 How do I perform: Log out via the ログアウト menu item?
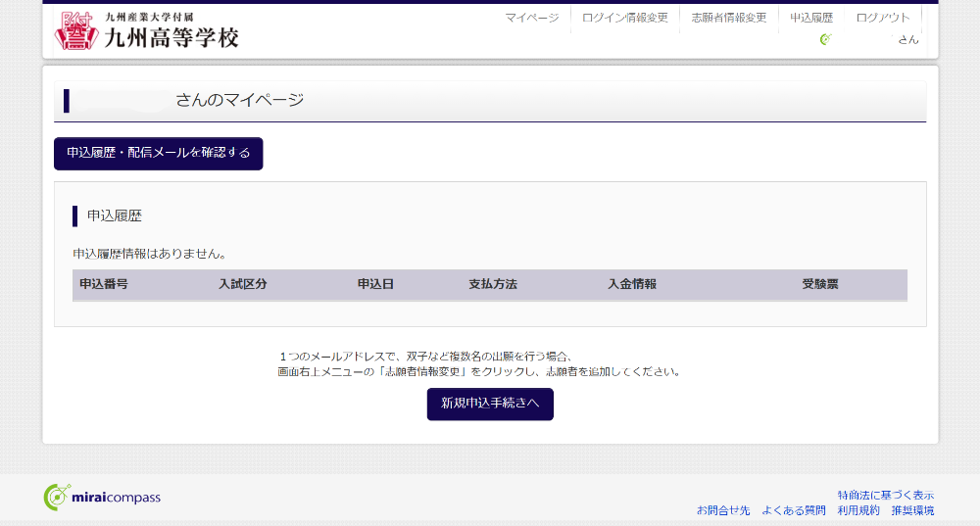coord(882,18)
